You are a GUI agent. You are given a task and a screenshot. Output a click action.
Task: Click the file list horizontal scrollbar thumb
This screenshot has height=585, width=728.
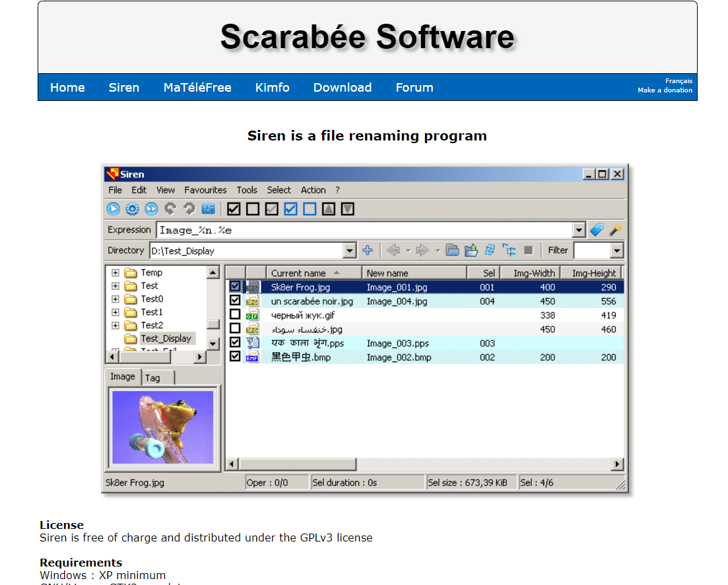click(298, 464)
